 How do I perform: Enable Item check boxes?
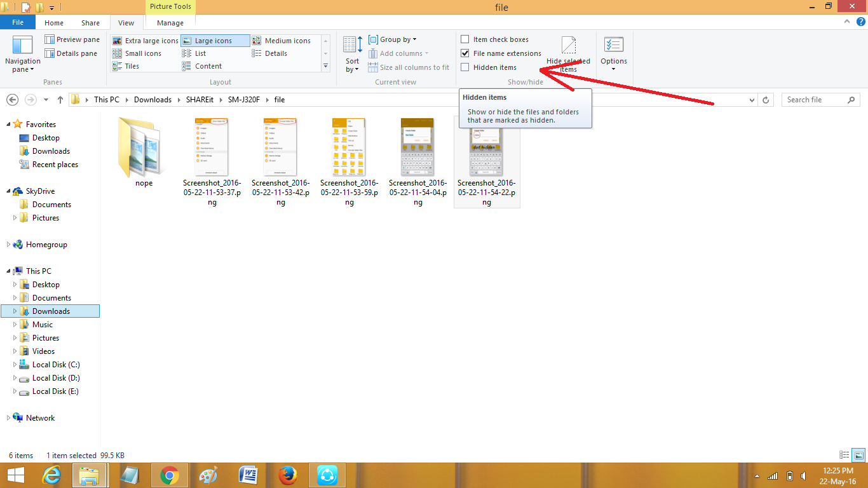click(x=465, y=39)
